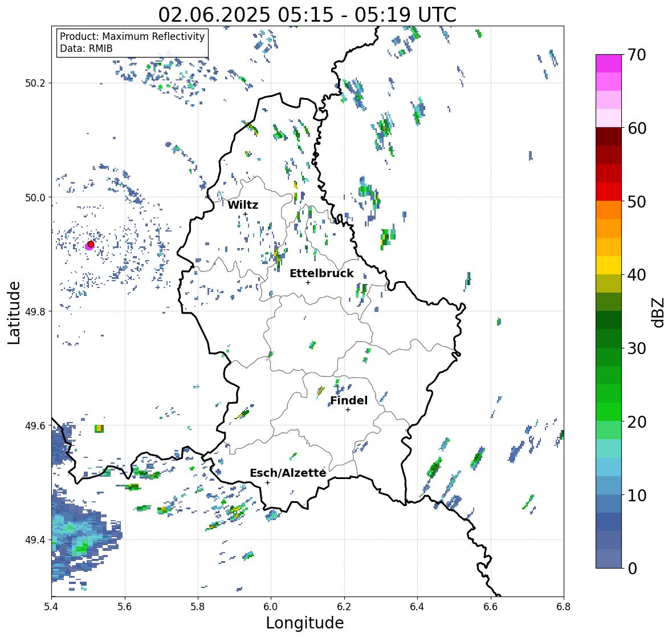This screenshot has height=637, width=672.
Task: Click the Ettelbruck station label
Action: pyautogui.click(x=322, y=274)
